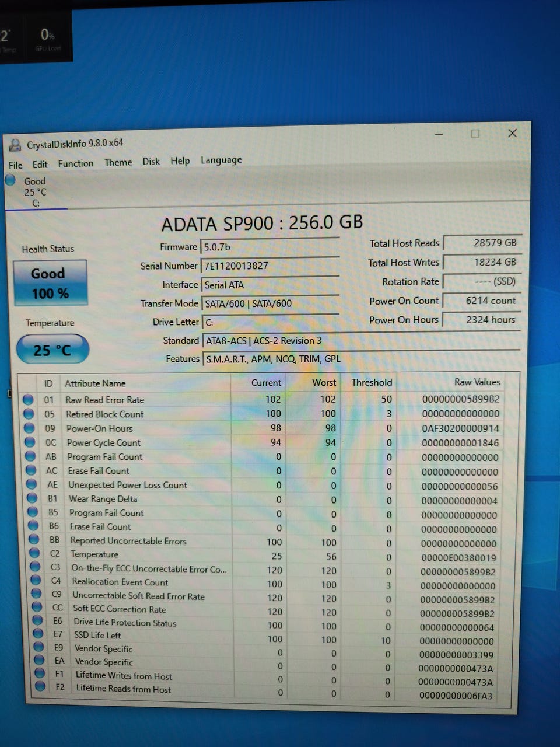Click raw value 00000000001846
The width and height of the screenshot is (560, 747).
click(460, 443)
